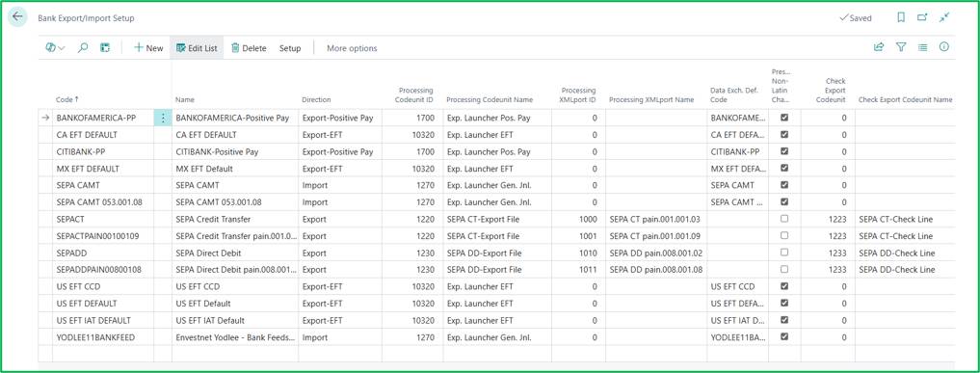The width and height of the screenshot is (980, 373).
Task: Click the bookmark icon next to Saved
Action: 901,18
